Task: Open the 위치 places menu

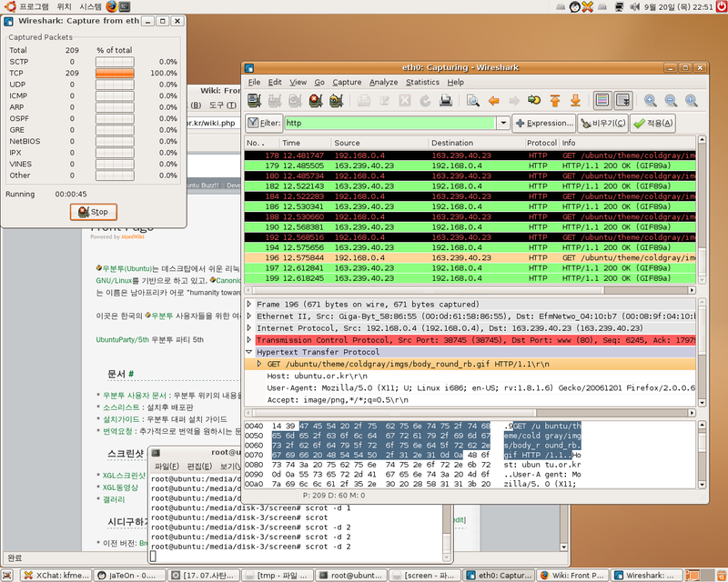Action: pos(64,6)
